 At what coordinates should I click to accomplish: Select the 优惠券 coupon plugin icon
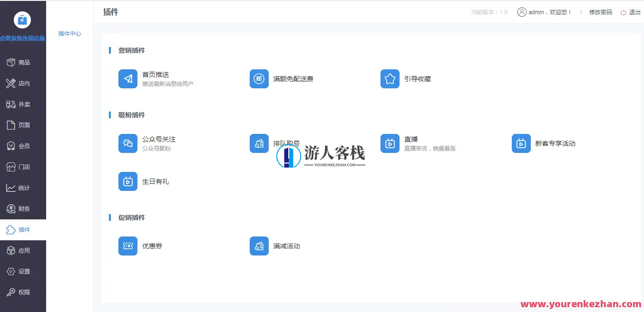128,246
